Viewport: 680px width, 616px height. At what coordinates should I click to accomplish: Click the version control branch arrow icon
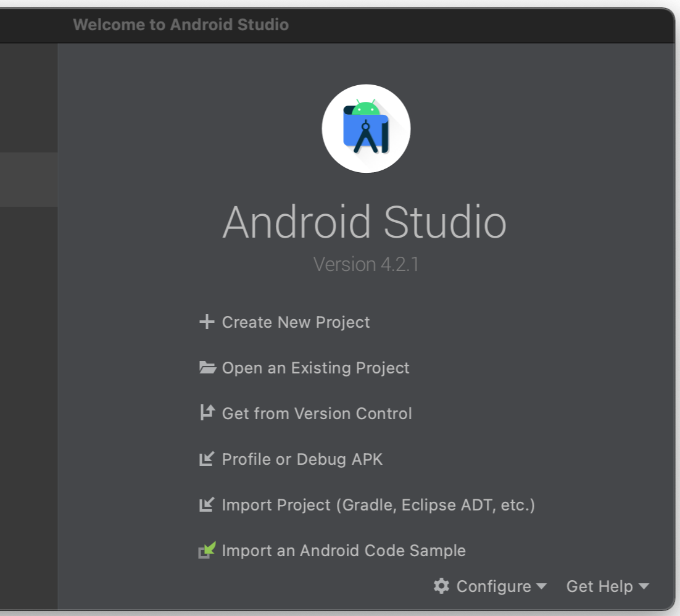[207, 412]
